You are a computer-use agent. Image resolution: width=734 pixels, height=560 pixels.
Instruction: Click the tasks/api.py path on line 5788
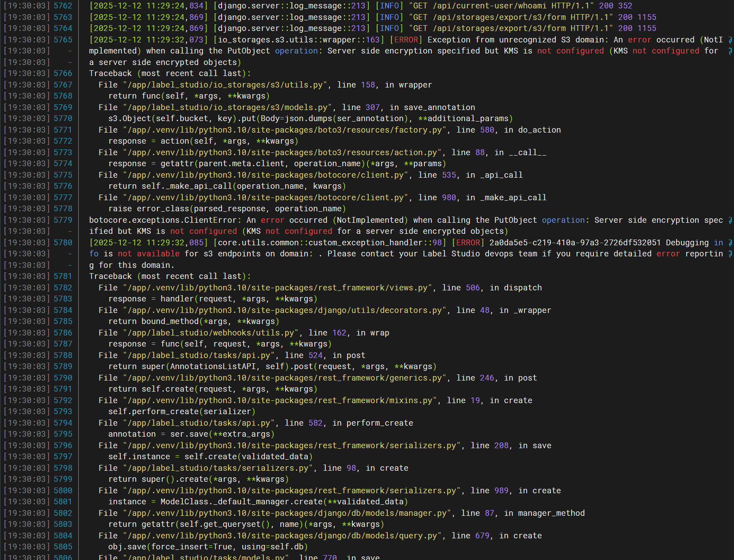199,355
